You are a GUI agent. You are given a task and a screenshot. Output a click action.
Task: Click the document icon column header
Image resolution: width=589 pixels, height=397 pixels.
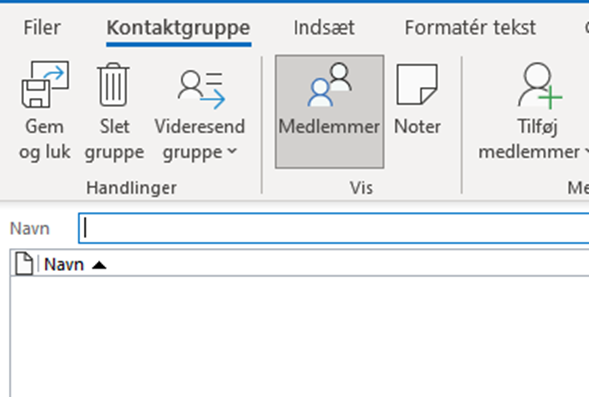(x=24, y=264)
